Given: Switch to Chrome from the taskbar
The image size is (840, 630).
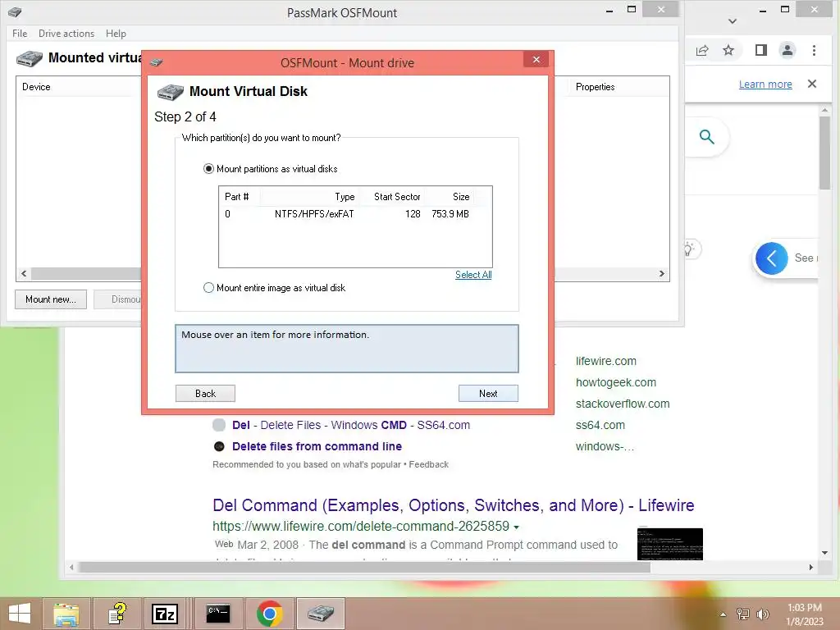Looking at the screenshot, I should [269, 614].
